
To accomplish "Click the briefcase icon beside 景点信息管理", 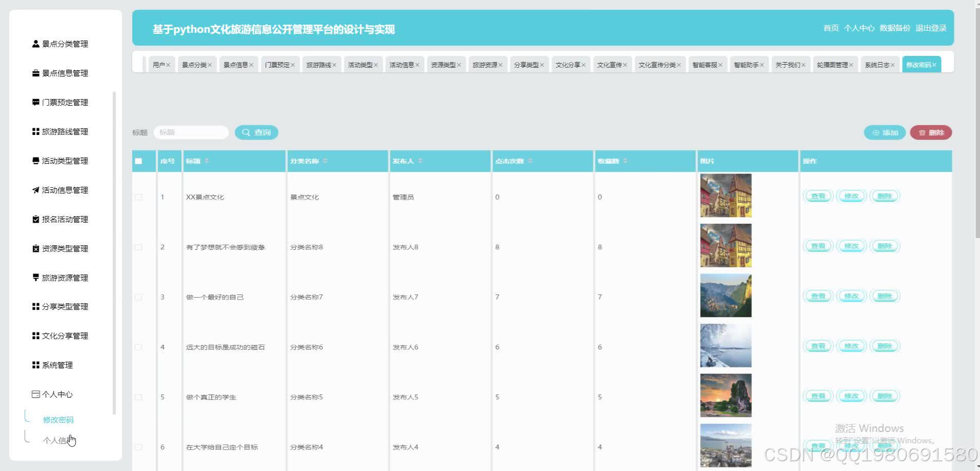I will click(x=36, y=73).
